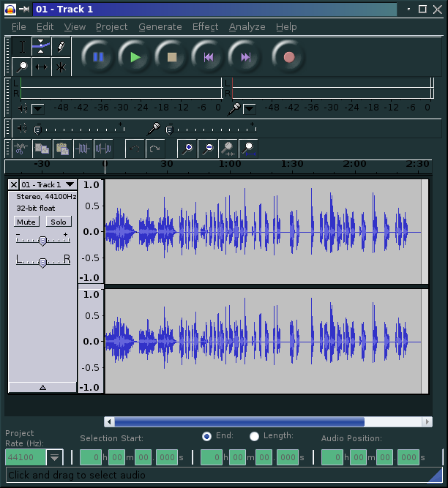The image size is (448, 488).
Task: Click the Cut scissors icon
Action: (x=21, y=149)
